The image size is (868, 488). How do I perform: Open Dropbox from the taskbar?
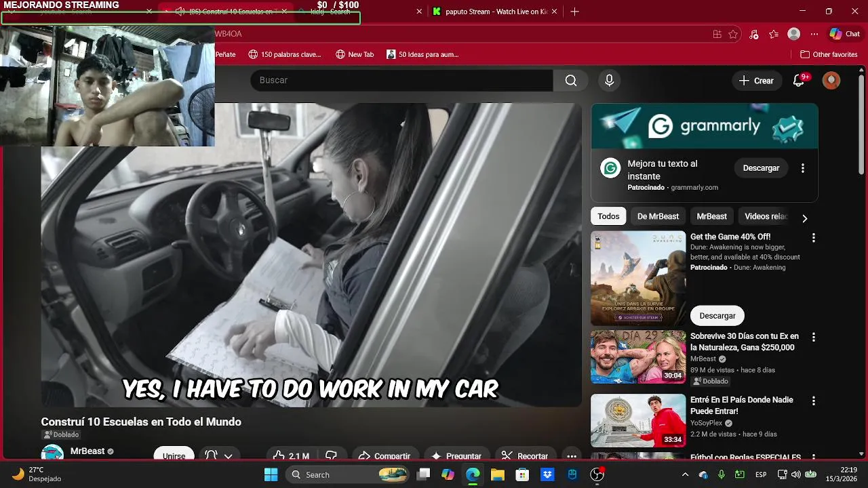tap(547, 474)
